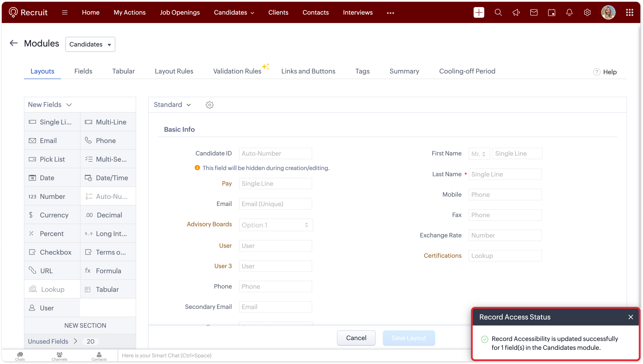This screenshot has height=364, width=643.
Task: Click the notifications bell icon
Action: point(569,13)
